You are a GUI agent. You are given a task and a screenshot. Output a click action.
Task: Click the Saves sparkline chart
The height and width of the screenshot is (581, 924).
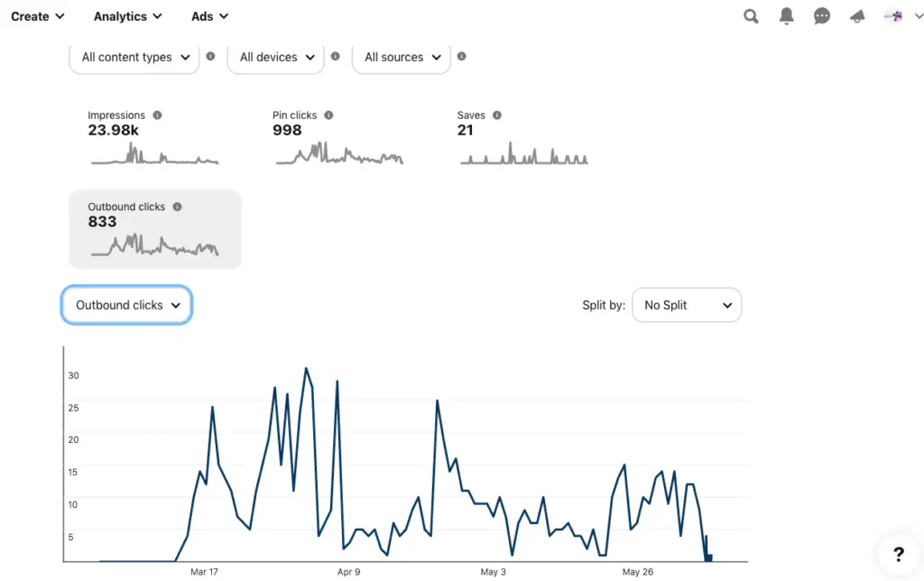[x=524, y=153]
